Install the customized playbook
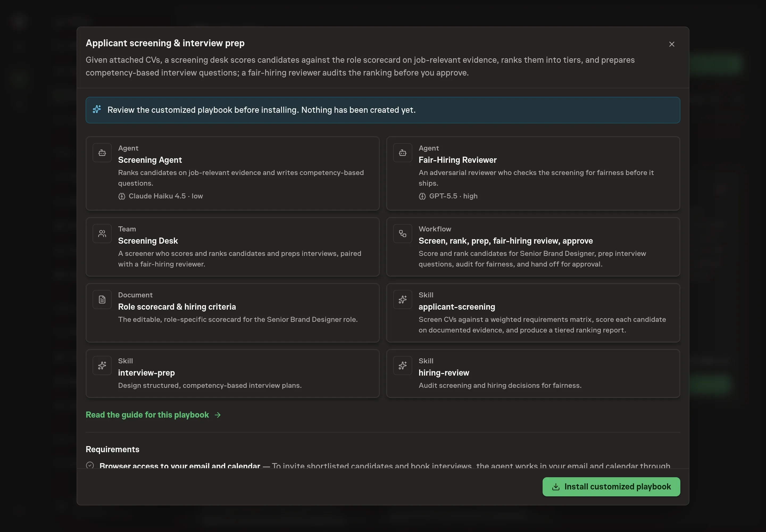This screenshot has height=532, width=766. (x=611, y=487)
